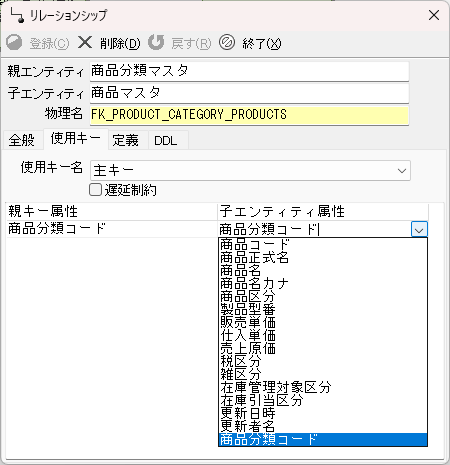Choose 商品区分 from the dropdown list
The height and width of the screenshot is (465, 450).
coord(323,296)
